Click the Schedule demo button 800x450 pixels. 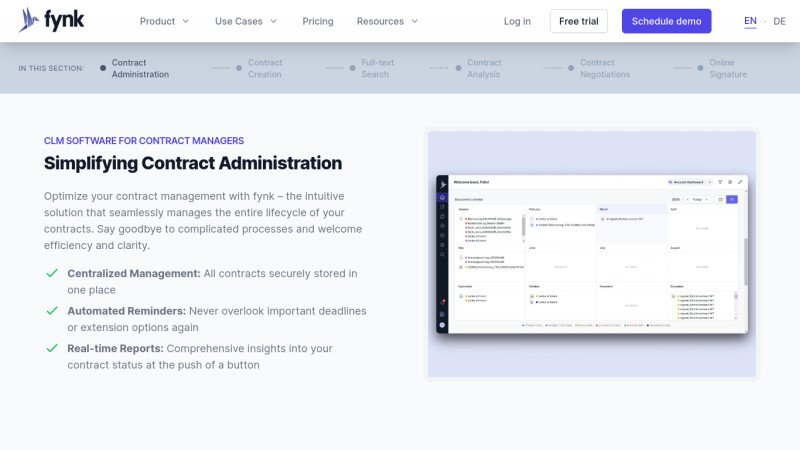(x=666, y=21)
